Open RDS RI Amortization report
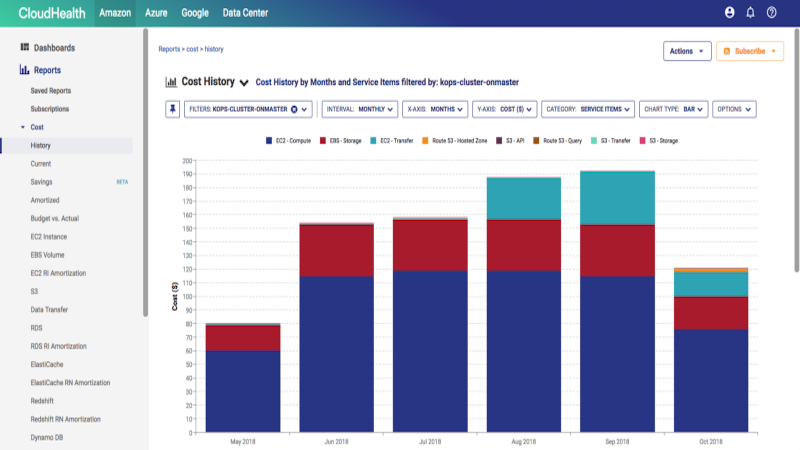The height and width of the screenshot is (450, 800). 58,346
